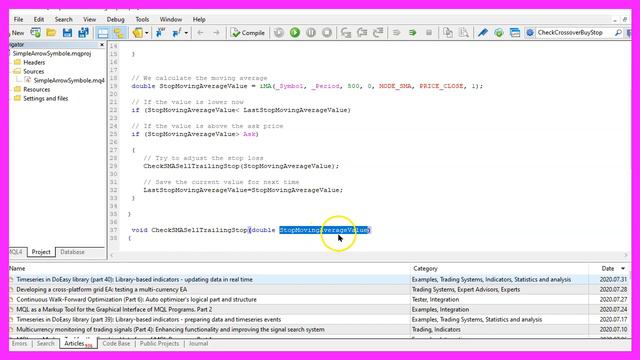
Task: Click the Save All multi-floppy icon
Action: click(x=83, y=33)
